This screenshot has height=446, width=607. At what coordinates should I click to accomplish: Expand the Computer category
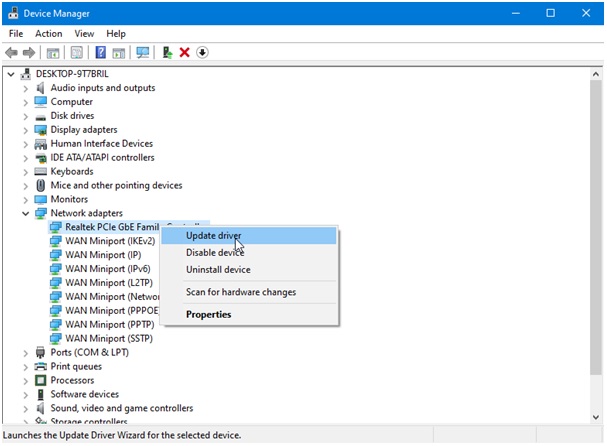[26, 103]
